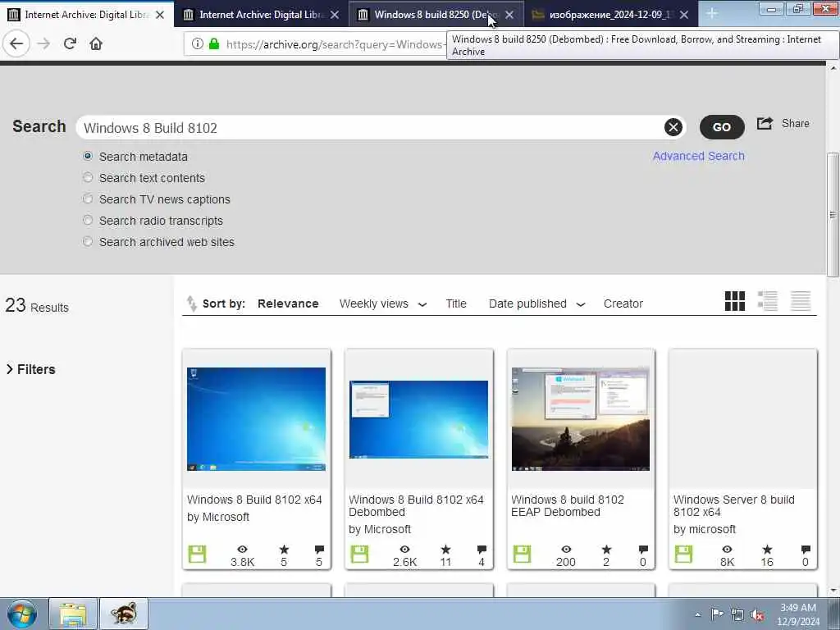The width and height of the screenshot is (840, 630).
Task: Switch to tile grid view icon
Action: pos(734,301)
